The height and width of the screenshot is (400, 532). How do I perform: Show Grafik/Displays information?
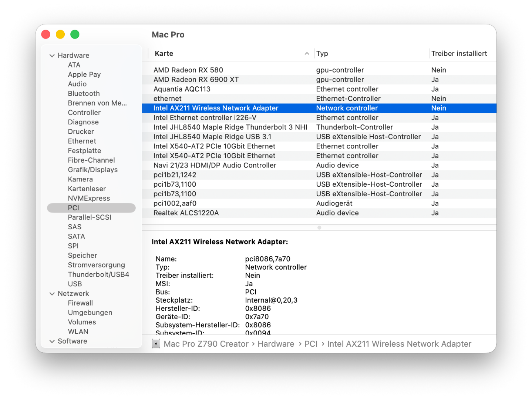[93, 170]
